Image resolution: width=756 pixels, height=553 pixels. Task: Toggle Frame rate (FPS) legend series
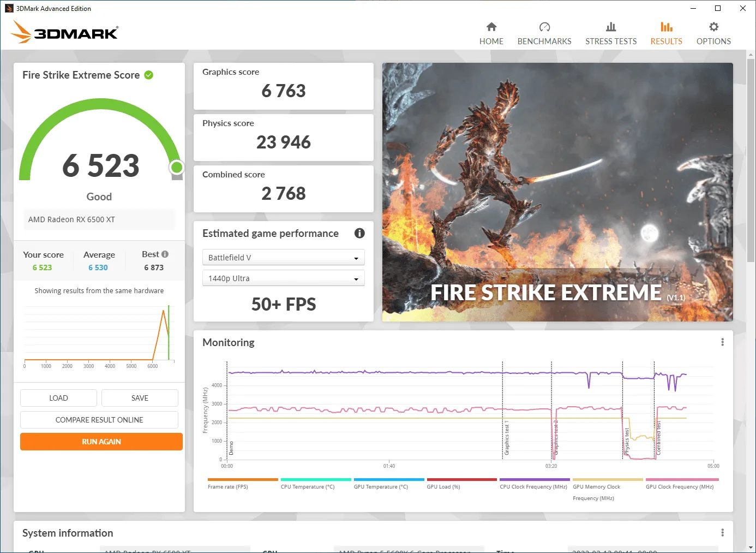(x=227, y=486)
